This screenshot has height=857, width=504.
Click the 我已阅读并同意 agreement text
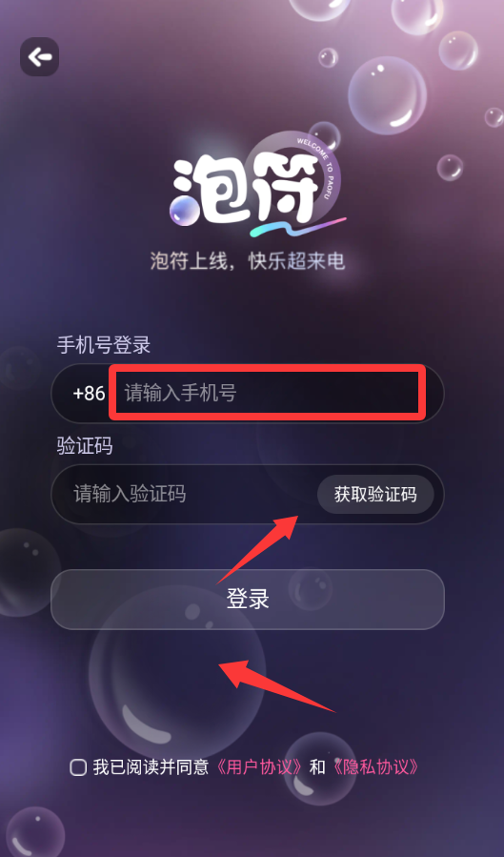(x=151, y=767)
